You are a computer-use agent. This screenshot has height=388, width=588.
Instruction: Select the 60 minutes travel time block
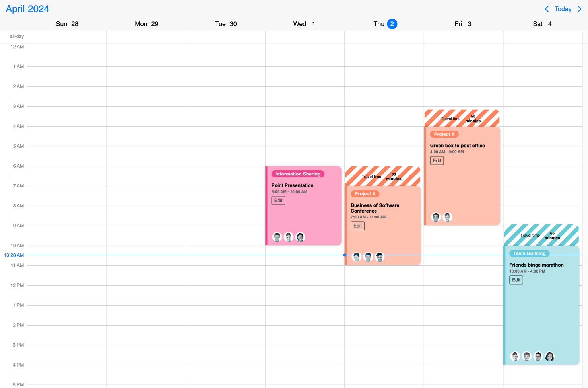382,176
